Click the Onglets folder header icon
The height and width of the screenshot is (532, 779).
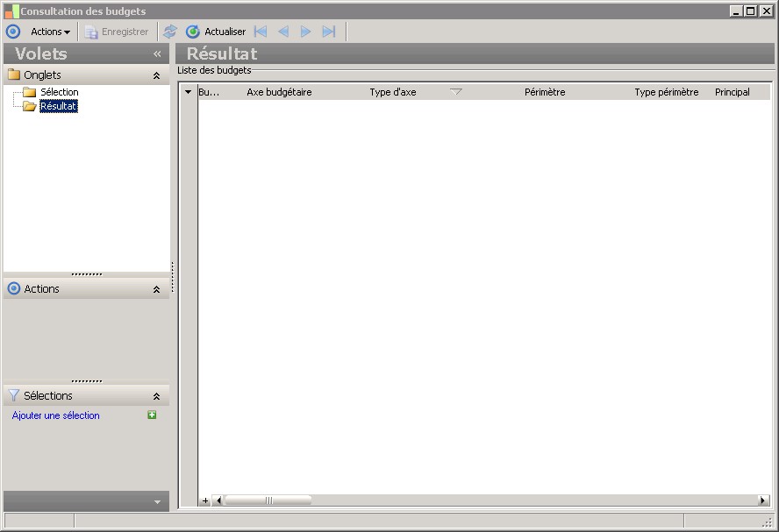pyautogui.click(x=14, y=75)
